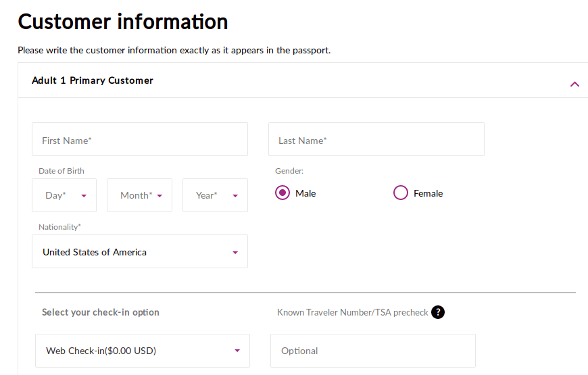This screenshot has width=588, height=375.
Task: Click the Customer information heading
Action: (x=123, y=22)
